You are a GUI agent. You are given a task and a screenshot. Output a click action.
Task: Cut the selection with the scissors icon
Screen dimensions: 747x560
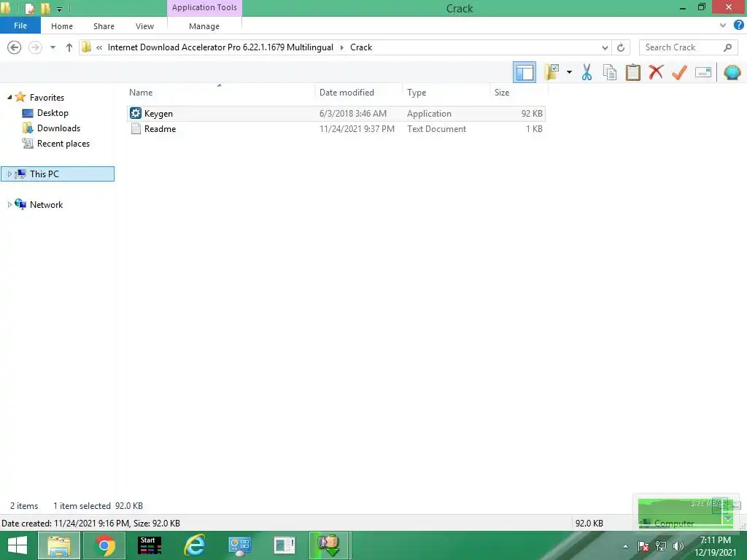click(587, 72)
